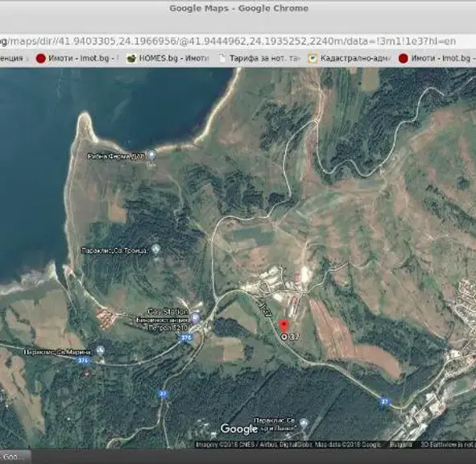This screenshot has height=464, width=476.
Task: Click the I-37 road label near the pin
Action: pyautogui.click(x=265, y=309)
